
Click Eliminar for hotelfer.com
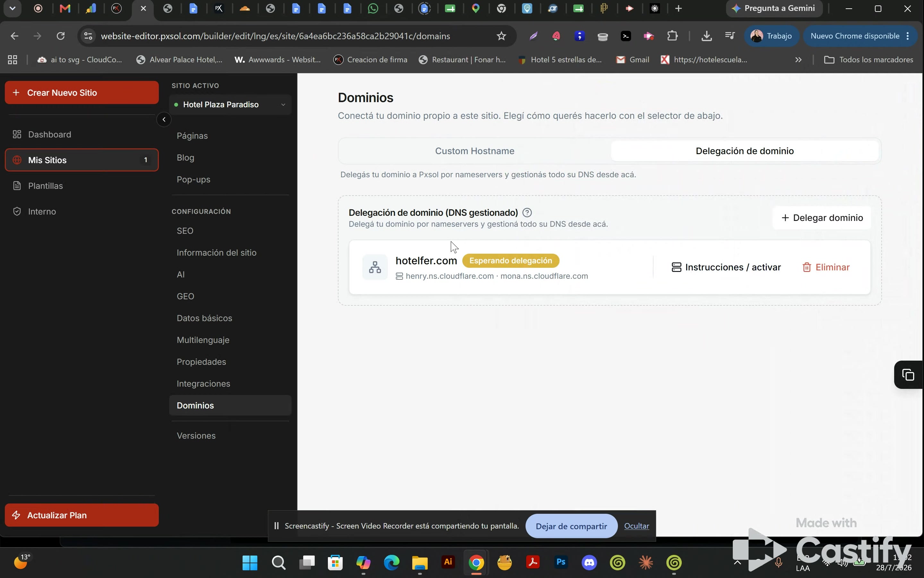click(x=826, y=267)
